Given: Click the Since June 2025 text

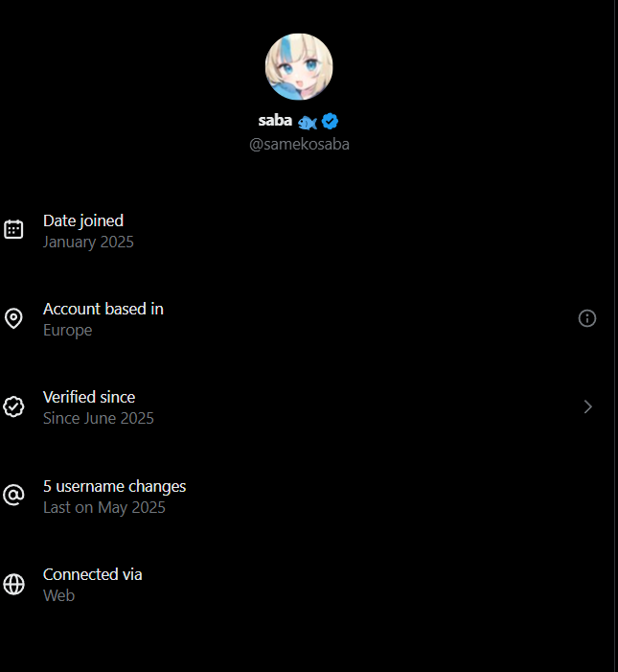Looking at the screenshot, I should tap(99, 418).
